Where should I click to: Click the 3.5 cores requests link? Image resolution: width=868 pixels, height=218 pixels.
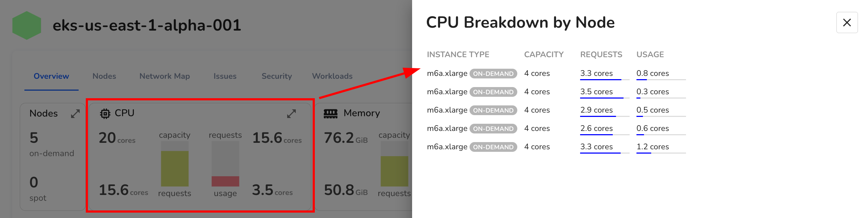(596, 92)
